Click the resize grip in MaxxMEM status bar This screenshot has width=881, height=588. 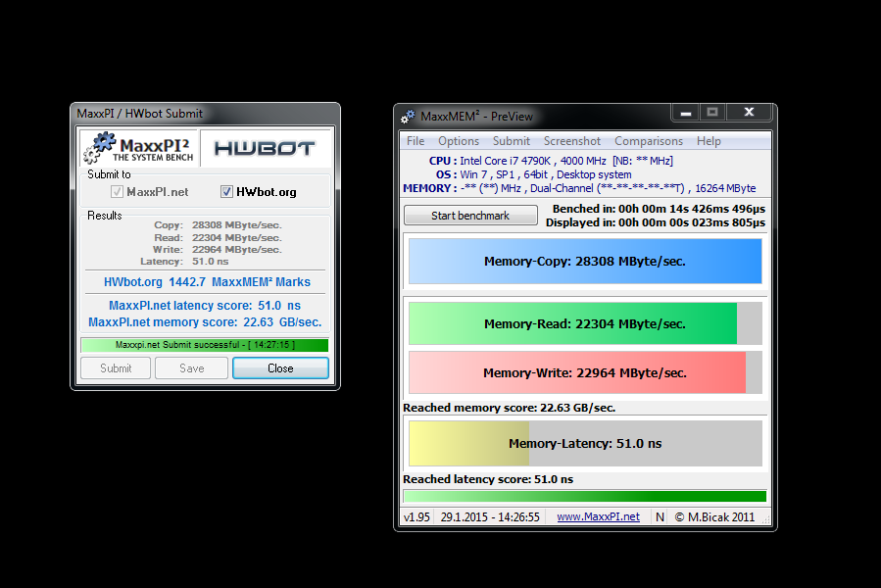[x=765, y=520]
